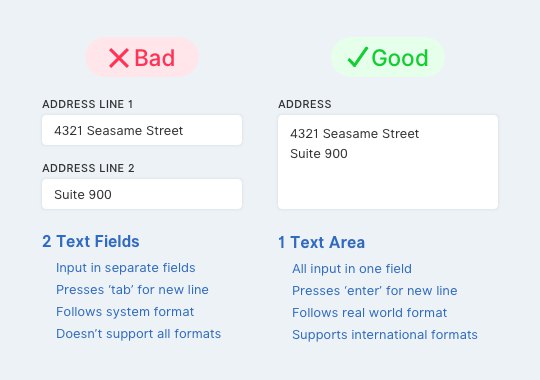Click the ADDRESS LINE 1 label

[88, 104]
